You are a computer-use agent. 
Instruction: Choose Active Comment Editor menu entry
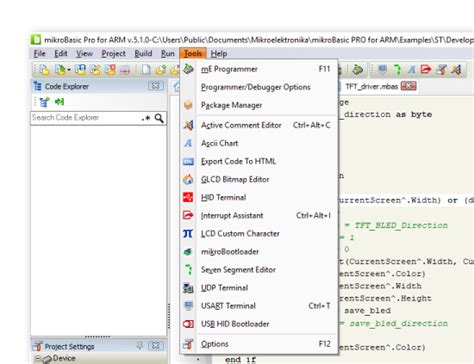pyautogui.click(x=259, y=125)
